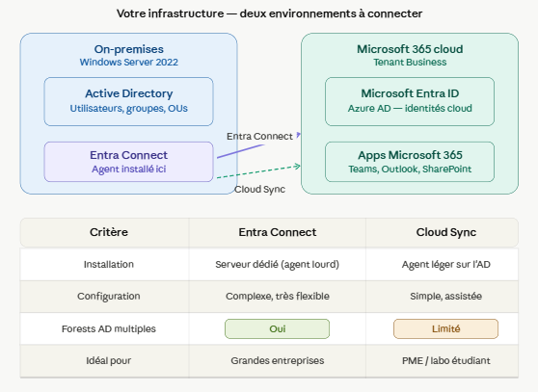Select the Entra Connect column header
The width and height of the screenshot is (538, 392).
[x=278, y=232]
